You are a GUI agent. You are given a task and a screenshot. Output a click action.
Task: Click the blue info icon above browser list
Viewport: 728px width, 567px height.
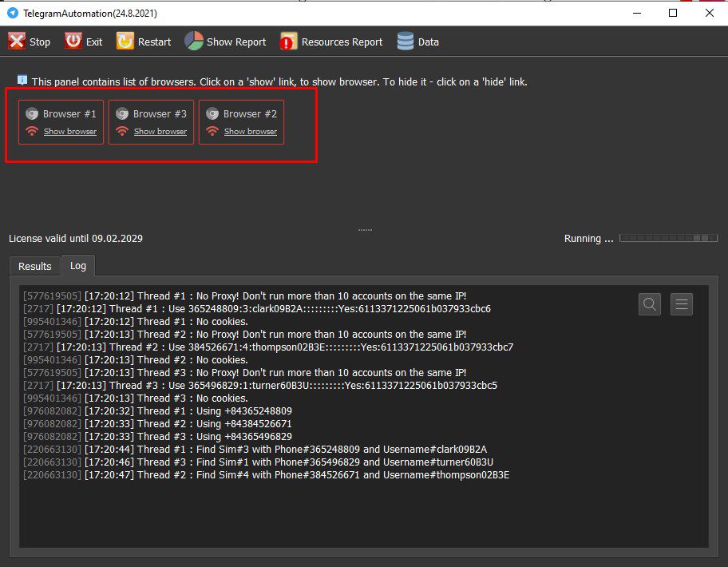[x=22, y=80]
